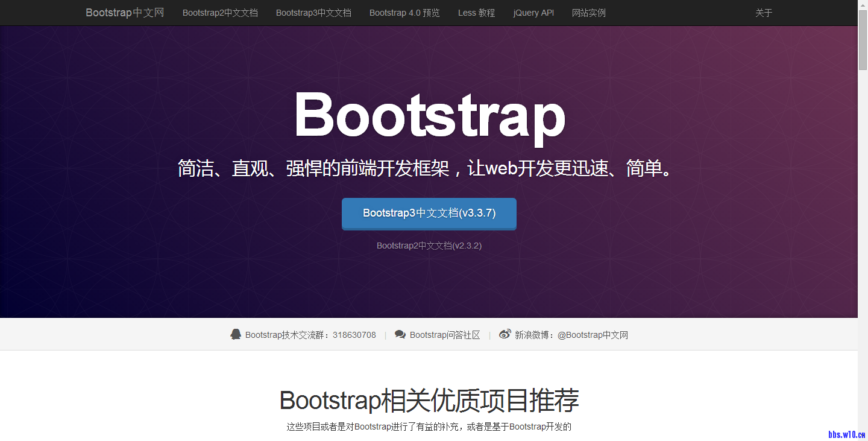Click the Bootstrap技术交流群 318630708 text
Viewport: 868px width, 441px height.
(310, 335)
